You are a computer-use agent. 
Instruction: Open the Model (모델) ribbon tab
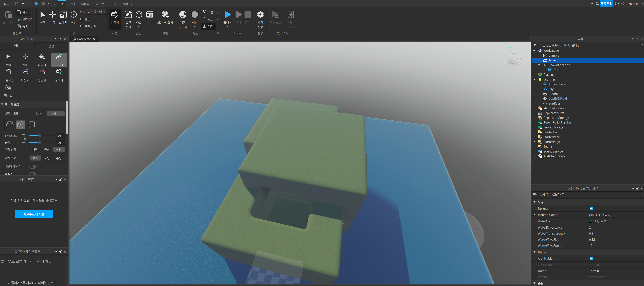click(x=72, y=4)
